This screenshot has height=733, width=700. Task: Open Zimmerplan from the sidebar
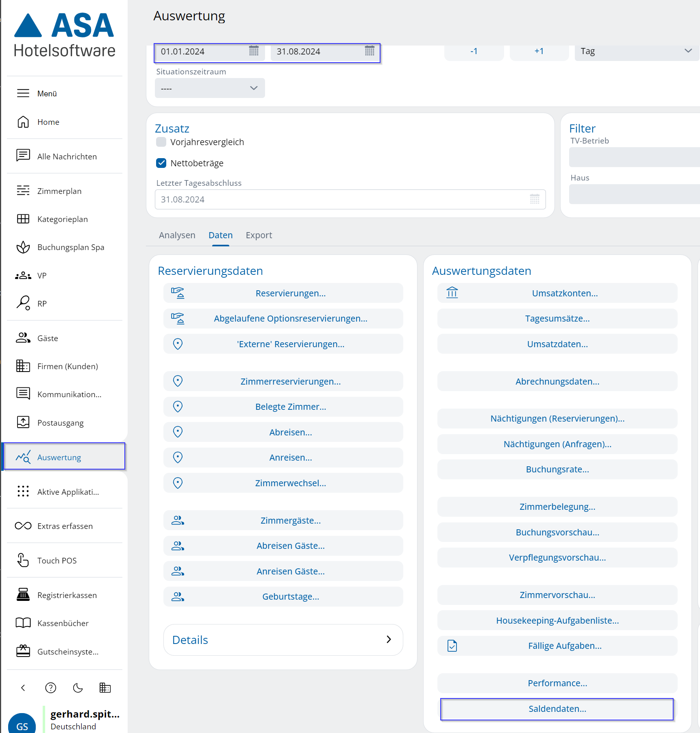(x=59, y=191)
